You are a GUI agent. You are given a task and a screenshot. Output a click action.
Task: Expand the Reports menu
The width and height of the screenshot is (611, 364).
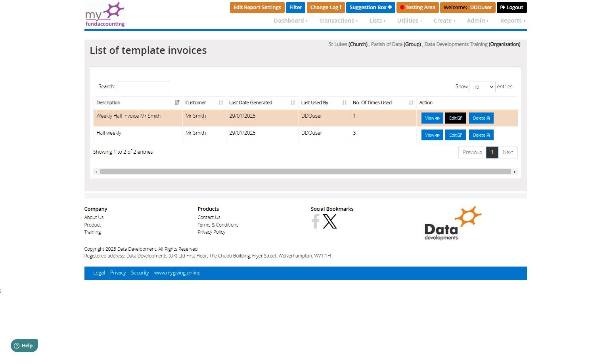513,21
